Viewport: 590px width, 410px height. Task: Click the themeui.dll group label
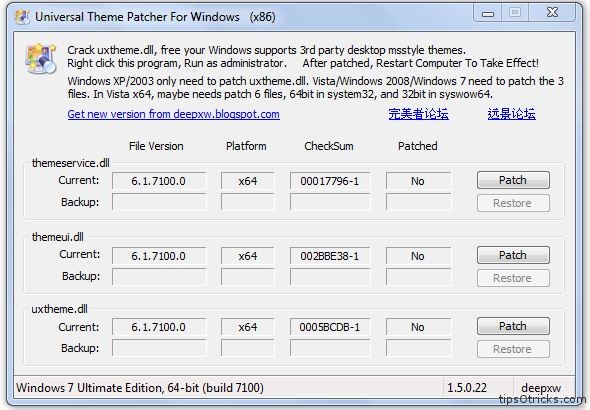(x=58, y=237)
